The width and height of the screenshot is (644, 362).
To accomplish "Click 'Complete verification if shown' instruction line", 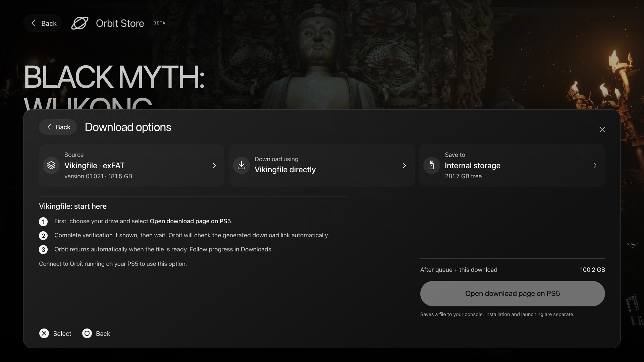I will click(x=192, y=235).
